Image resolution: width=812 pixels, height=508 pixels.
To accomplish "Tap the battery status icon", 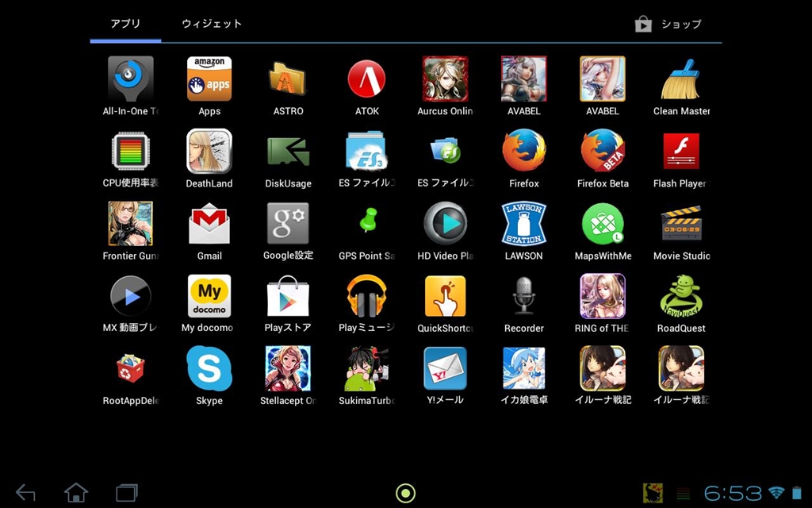I will click(x=796, y=492).
